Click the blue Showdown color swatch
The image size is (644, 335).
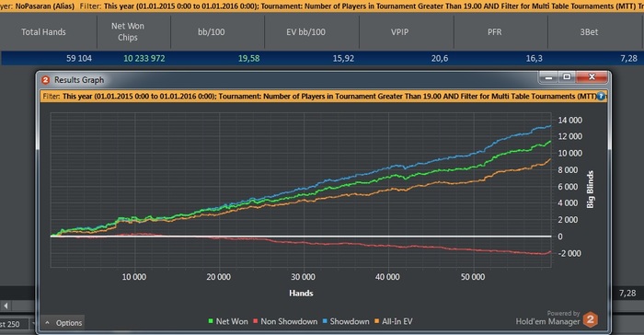pyautogui.click(x=325, y=321)
